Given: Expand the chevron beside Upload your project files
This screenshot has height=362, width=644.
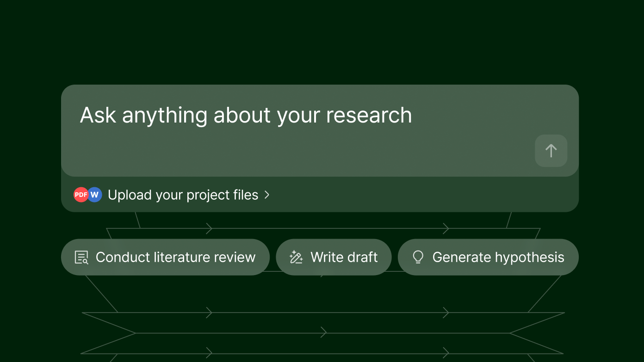Looking at the screenshot, I should tap(267, 195).
